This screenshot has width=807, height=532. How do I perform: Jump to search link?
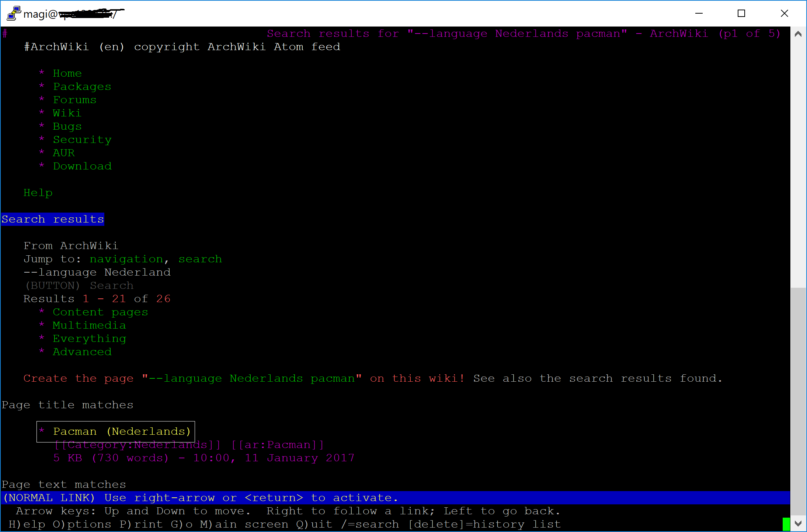coord(200,259)
